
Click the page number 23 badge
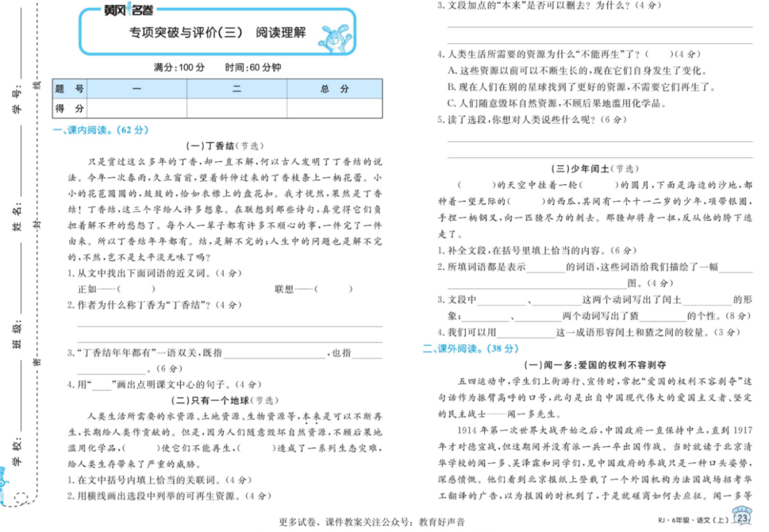(x=741, y=517)
